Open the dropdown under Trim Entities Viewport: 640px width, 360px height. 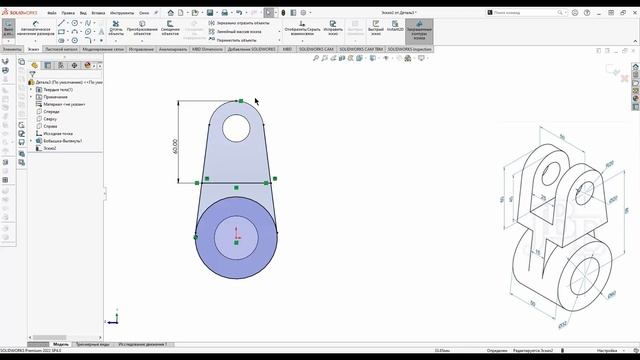pyautogui.click(x=116, y=41)
